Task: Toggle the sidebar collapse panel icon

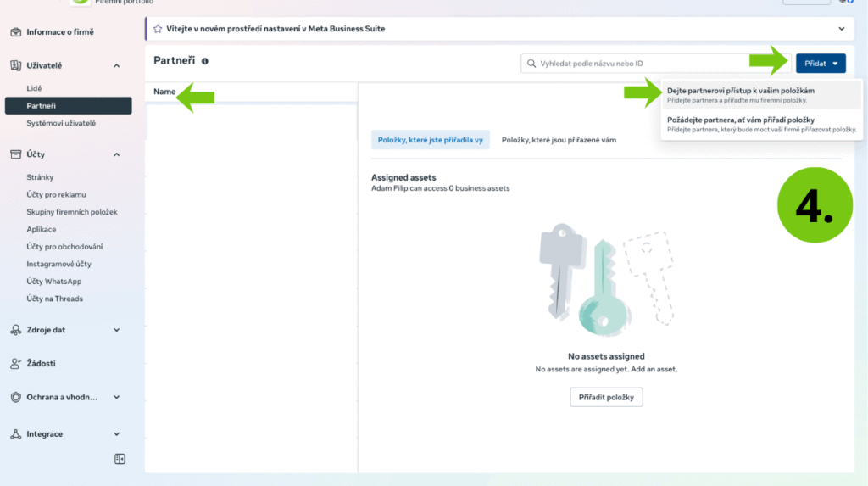Action: click(x=120, y=459)
